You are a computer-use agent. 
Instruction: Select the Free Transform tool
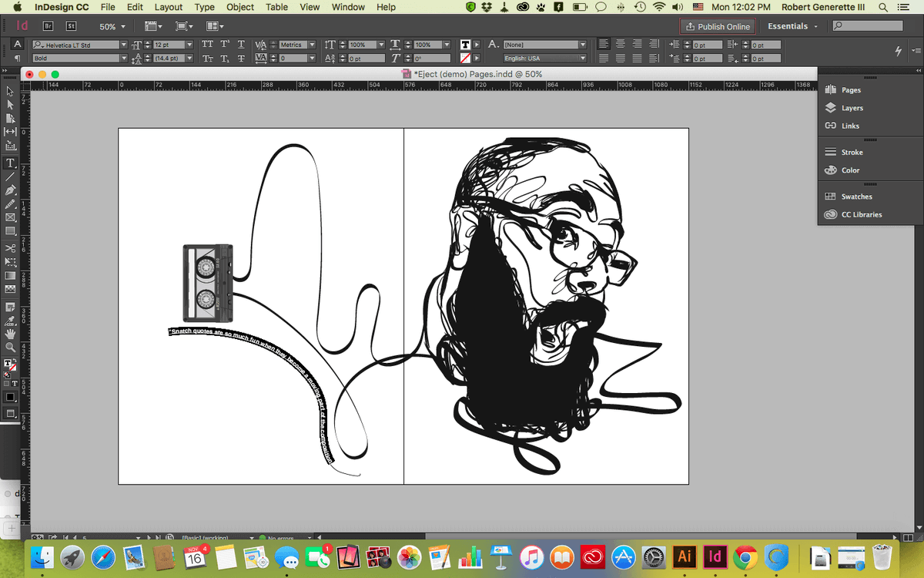coord(11,262)
